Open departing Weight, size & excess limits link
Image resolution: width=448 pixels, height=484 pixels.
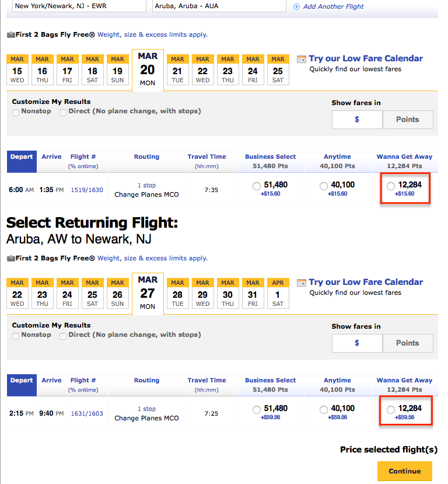click(x=152, y=34)
